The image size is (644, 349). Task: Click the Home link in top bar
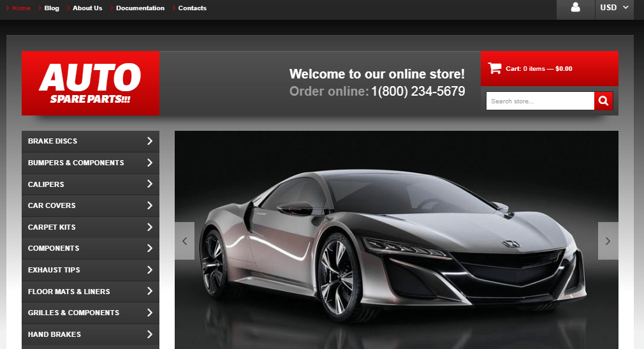point(21,8)
